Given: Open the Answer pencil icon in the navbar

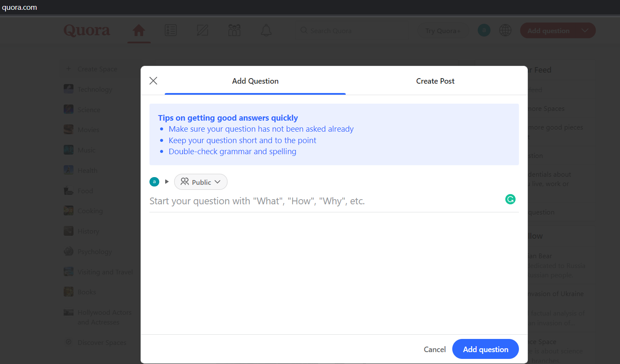Looking at the screenshot, I should click(203, 30).
